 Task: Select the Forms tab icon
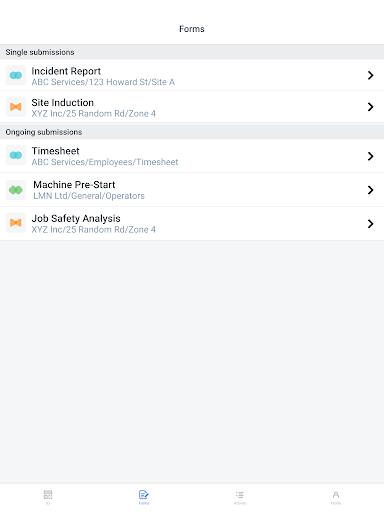click(x=144, y=497)
